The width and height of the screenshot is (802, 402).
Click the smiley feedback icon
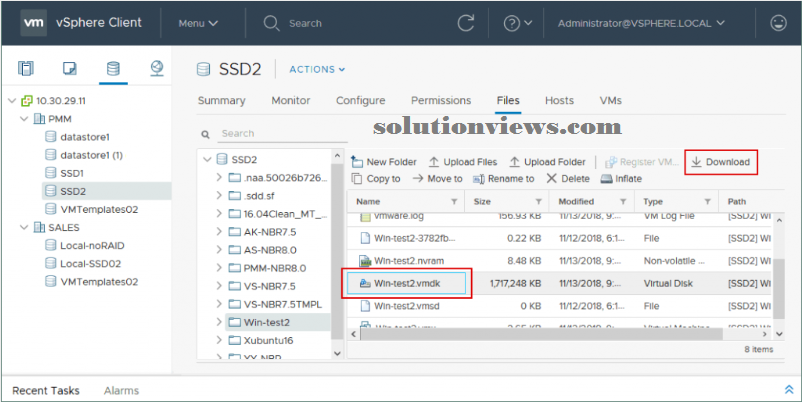tap(778, 23)
